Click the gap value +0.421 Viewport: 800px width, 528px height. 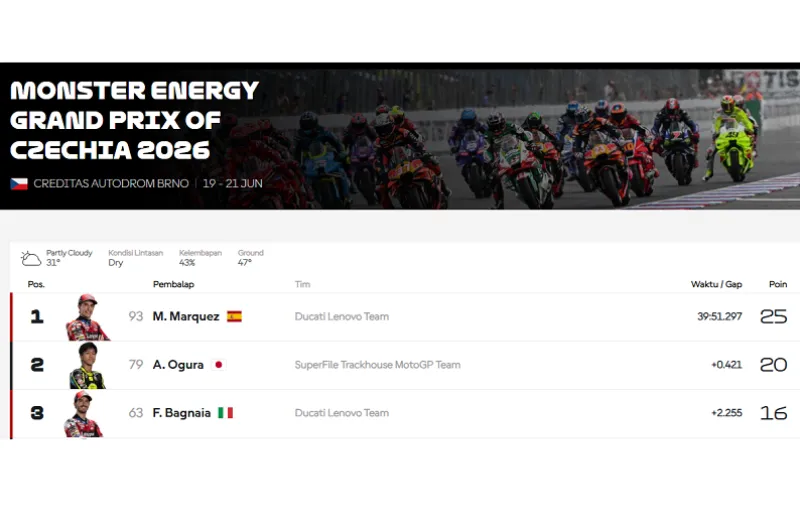pyautogui.click(x=727, y=365)
